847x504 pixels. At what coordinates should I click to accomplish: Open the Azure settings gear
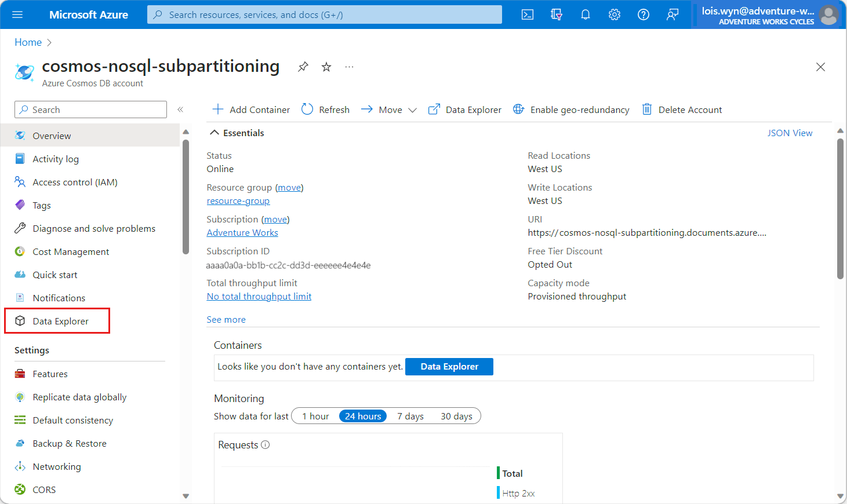point(614,14)
